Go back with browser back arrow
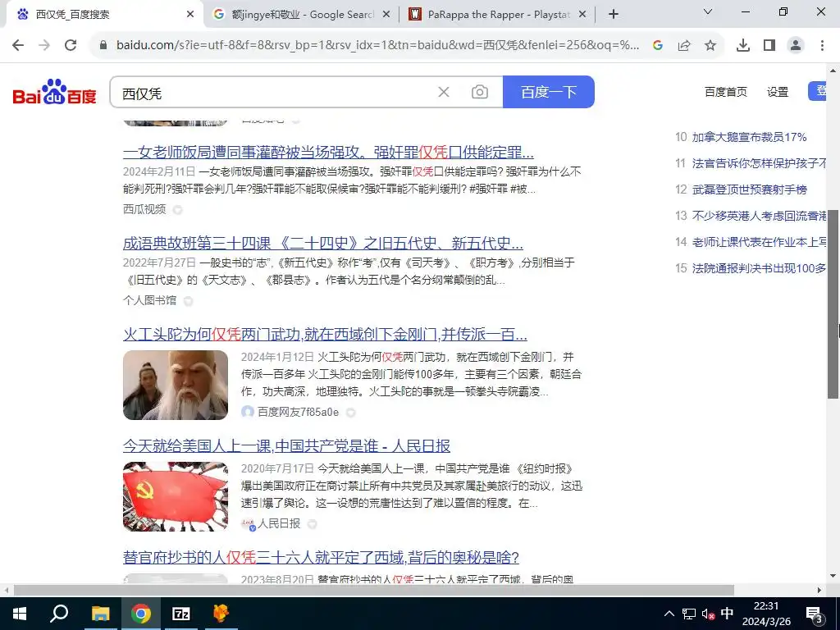This screenshot has width=840, height=630. click(x=18, y=45)
